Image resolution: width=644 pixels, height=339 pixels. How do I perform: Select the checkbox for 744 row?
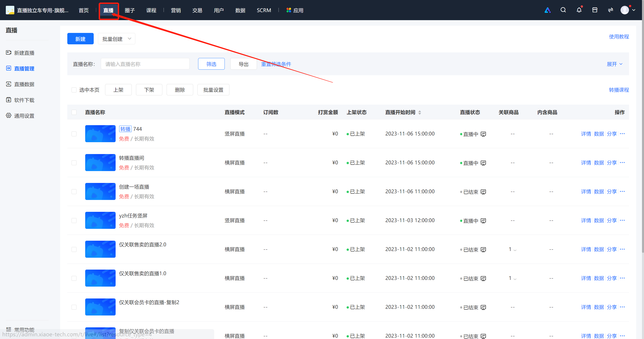tap(74, 134)
